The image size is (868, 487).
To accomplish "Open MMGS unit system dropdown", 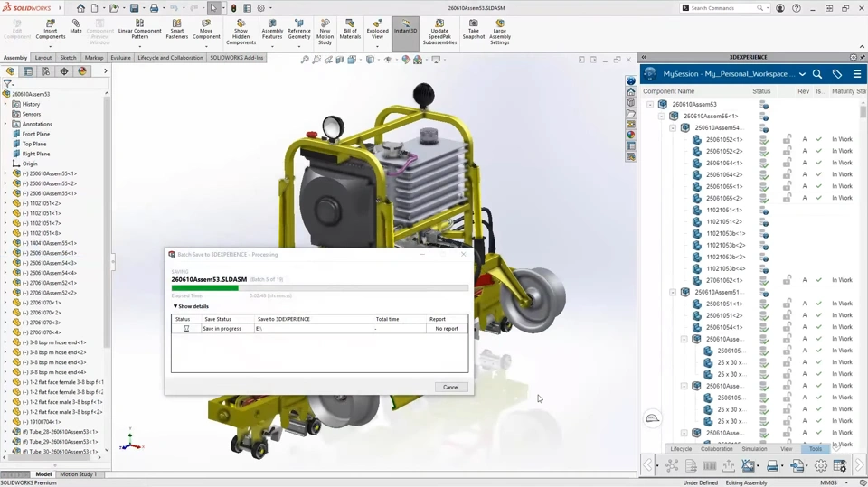I will point(846,482).
